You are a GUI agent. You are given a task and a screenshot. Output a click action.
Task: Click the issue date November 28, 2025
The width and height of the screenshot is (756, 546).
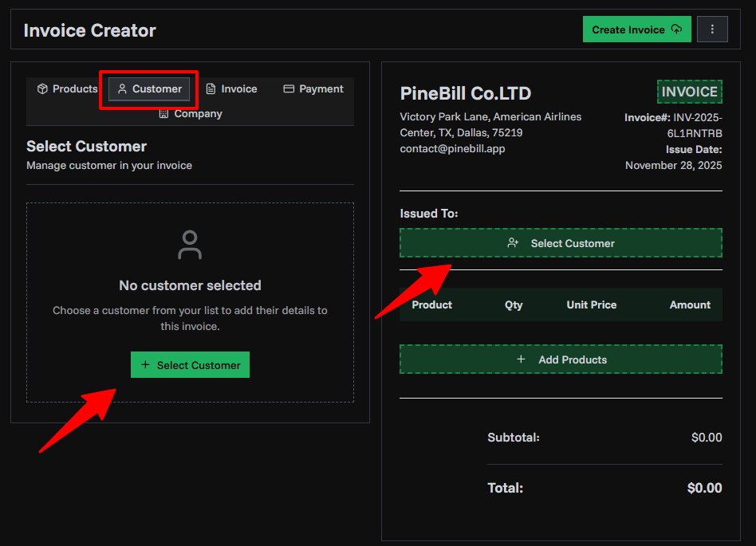(673, 165)
